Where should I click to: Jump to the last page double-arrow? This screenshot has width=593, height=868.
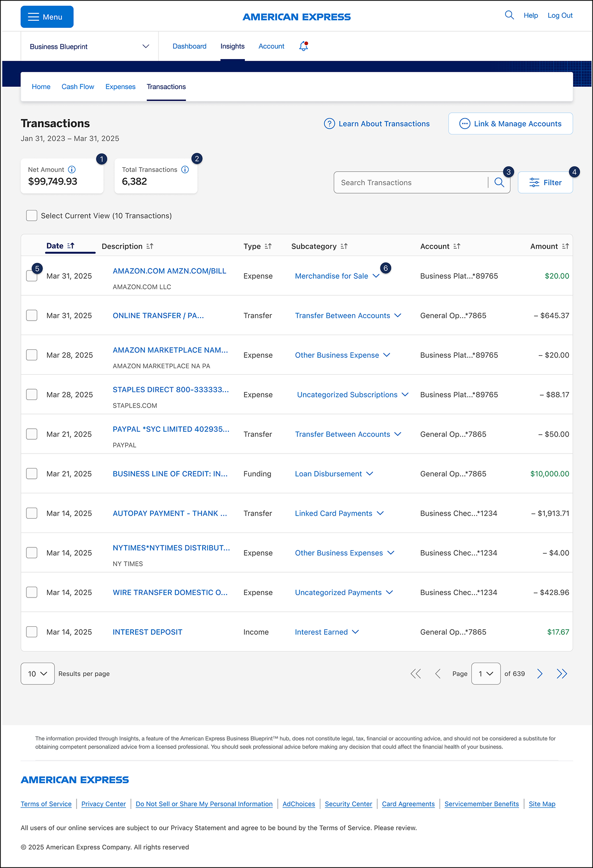562,673
